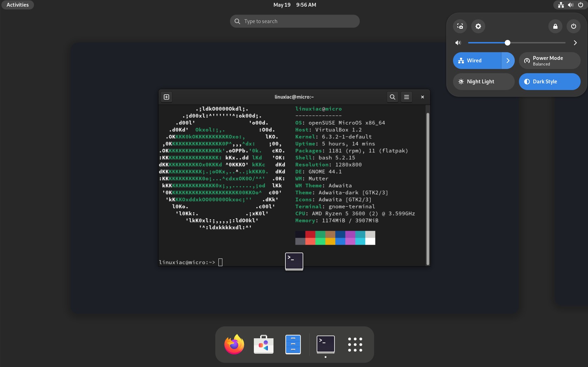Click the terminal prompt linuxiac@micro:~>
Image resolution: width=588 pixels, height=367 pixels.
(187, 262)
